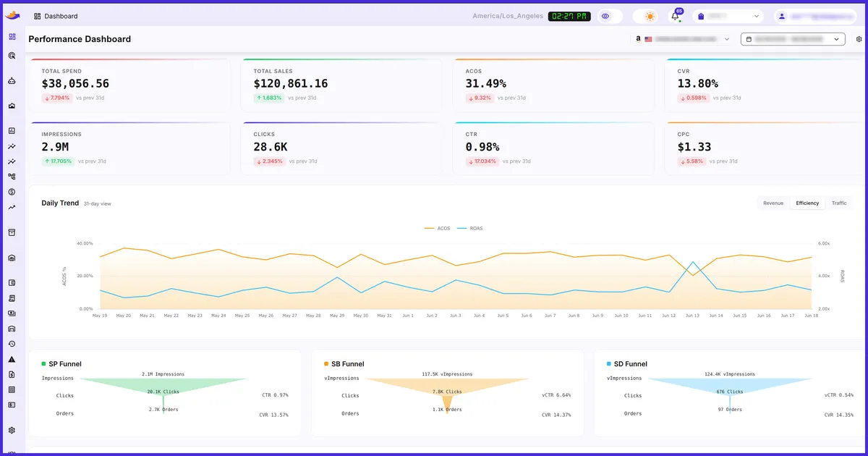Image resolution: width=868 pixels, height=456 pixels.
Task: Click the Total Sales $120,861.16 card
Action: click(342, 85)
